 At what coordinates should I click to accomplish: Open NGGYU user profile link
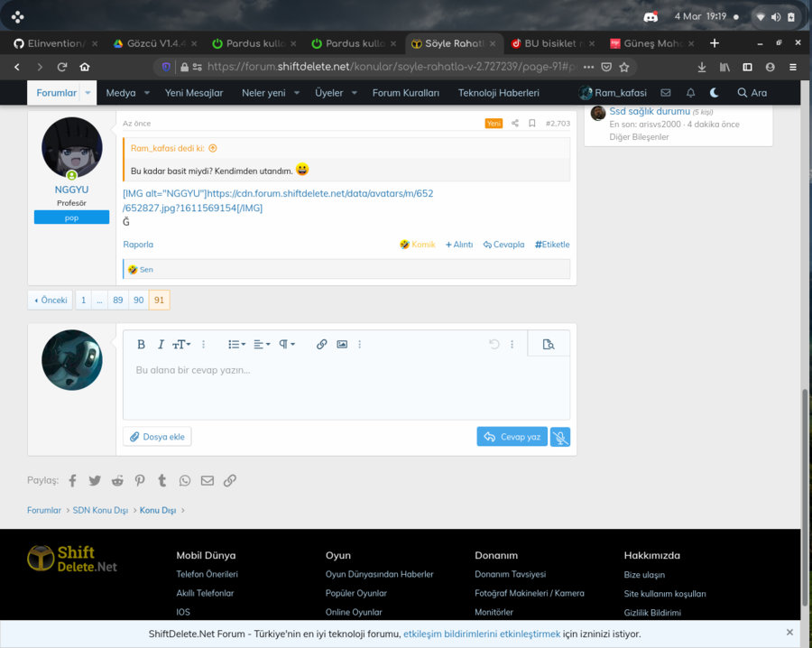coord(71,190)
